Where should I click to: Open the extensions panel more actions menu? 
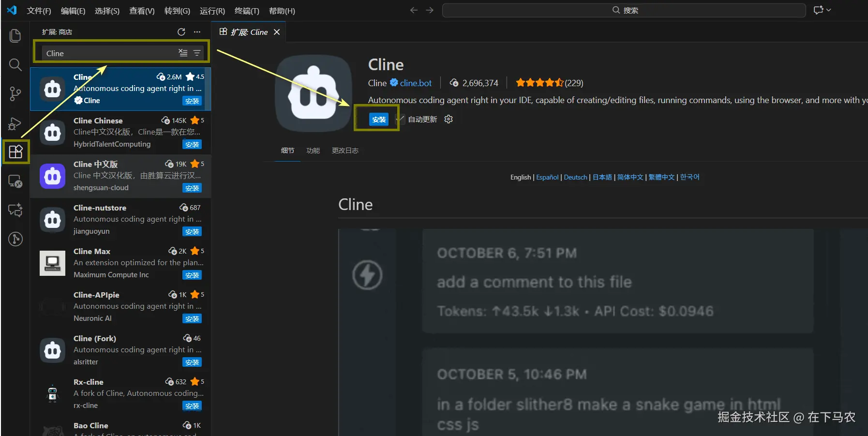click(x=197, y=32)
